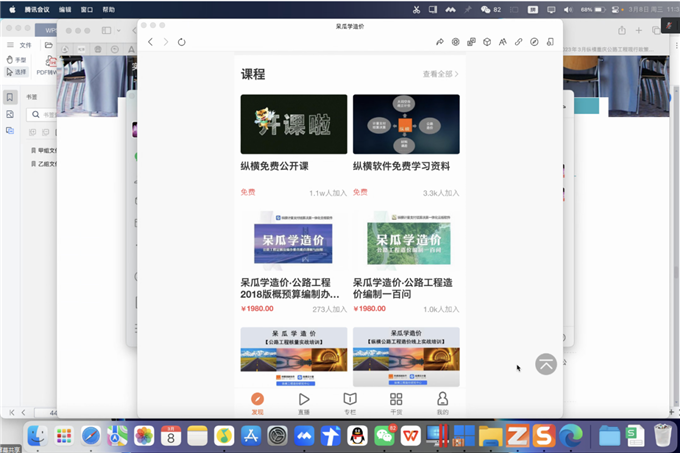This screenshot has width=680, height=453.
Task: Open the Calendar app from the Dock
Action: (171, 436)
